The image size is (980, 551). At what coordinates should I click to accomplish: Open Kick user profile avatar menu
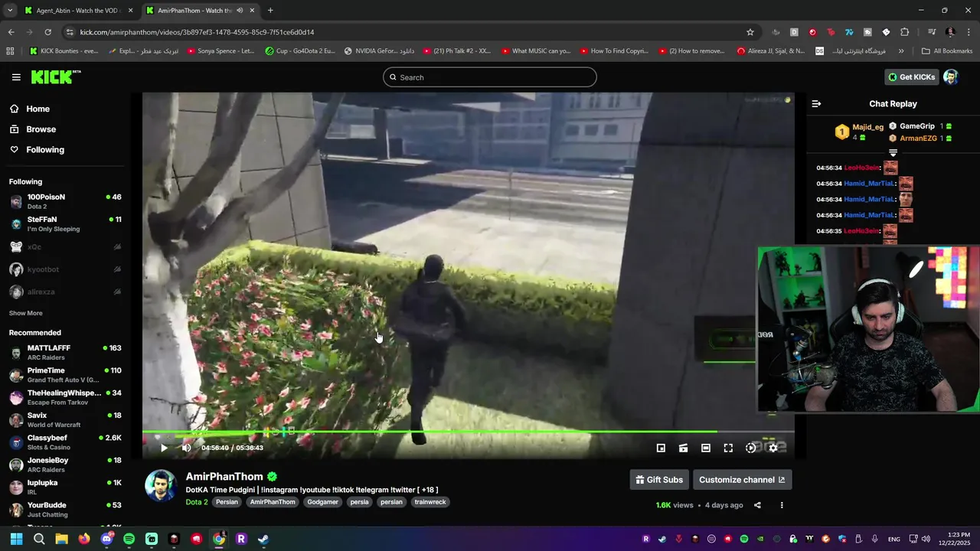951,77
